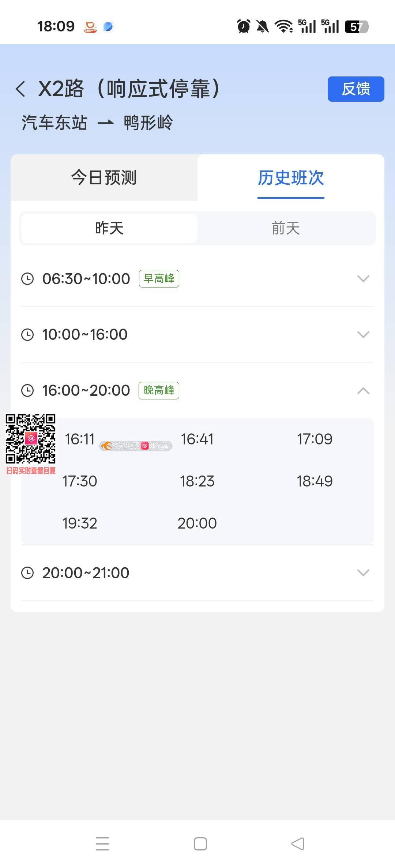Expand the 06:30~10:00 time slot chevron

[363, 279]
